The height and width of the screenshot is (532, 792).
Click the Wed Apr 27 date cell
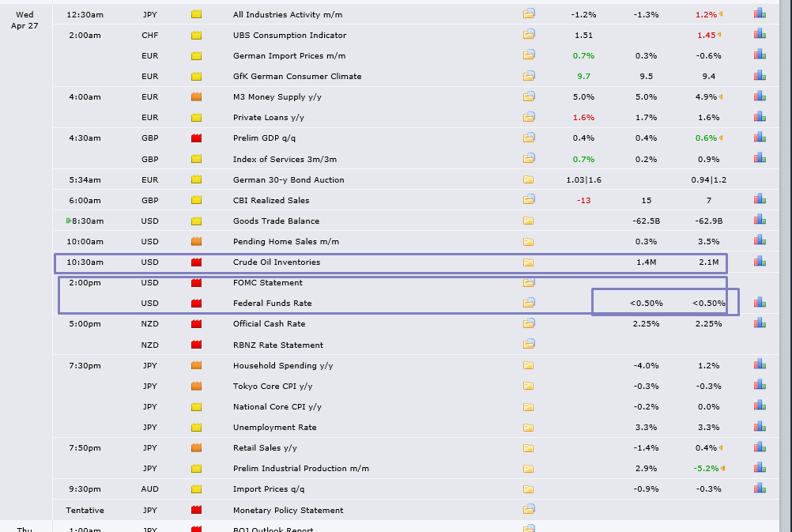tap(25, 20)
